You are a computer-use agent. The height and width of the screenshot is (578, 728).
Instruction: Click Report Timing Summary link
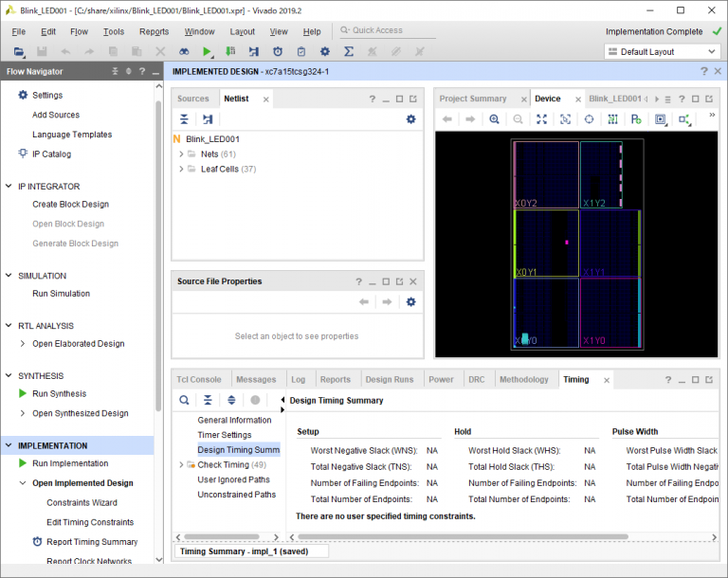click(x=92, y=542)
